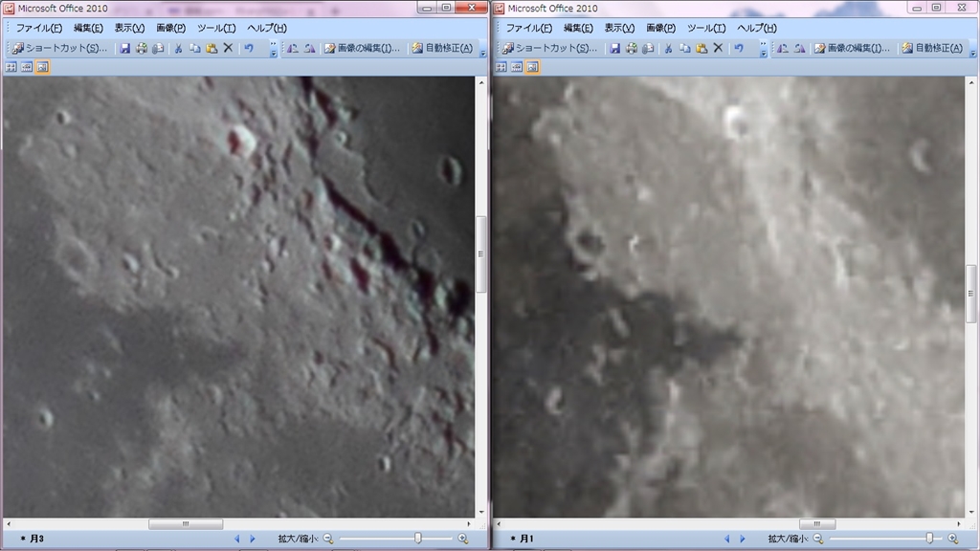Zoom in magnifier in left window
This screenshot has width=980, height=551.
pyautogui.click(x=463, y=539)
